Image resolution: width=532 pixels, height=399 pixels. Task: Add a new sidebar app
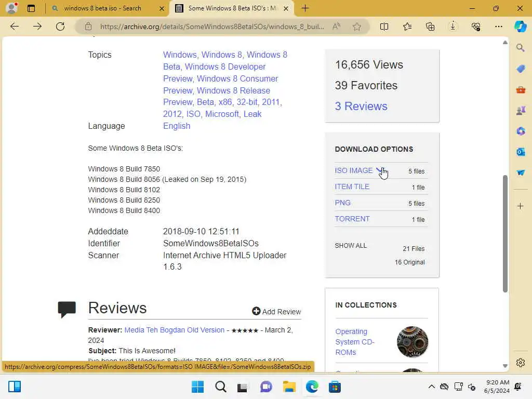tap(521, 206)
